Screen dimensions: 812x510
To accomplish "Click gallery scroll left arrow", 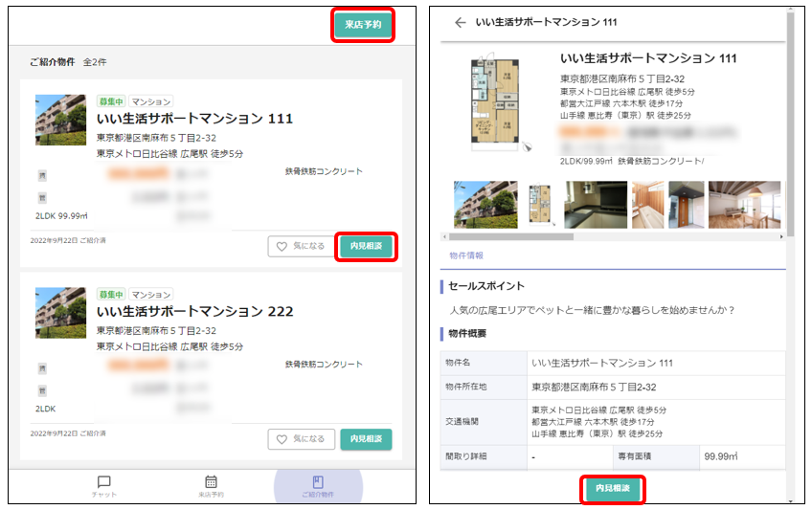I will tap(443, 237).
